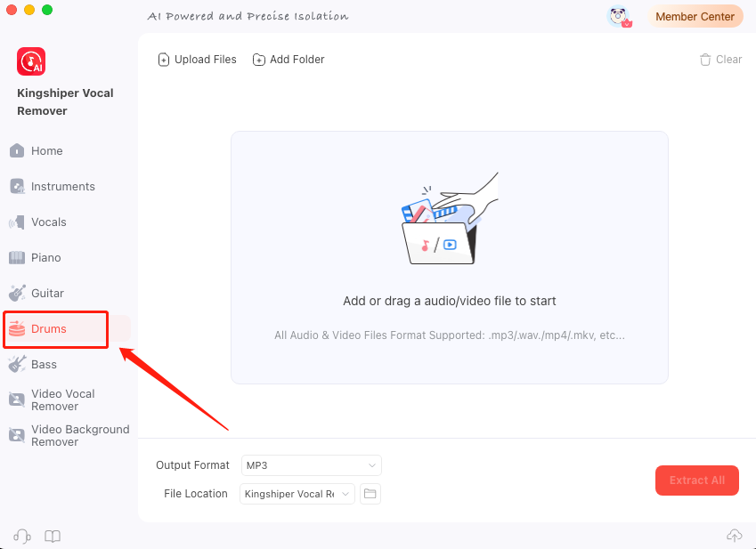Start processing with Extract All

click(696, 480)
